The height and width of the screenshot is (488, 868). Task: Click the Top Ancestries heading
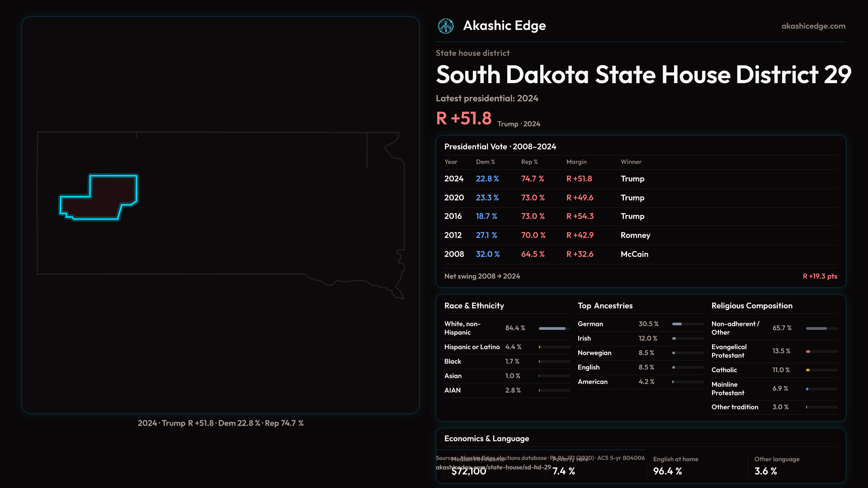pyautogui.click(x=605, y=306)
